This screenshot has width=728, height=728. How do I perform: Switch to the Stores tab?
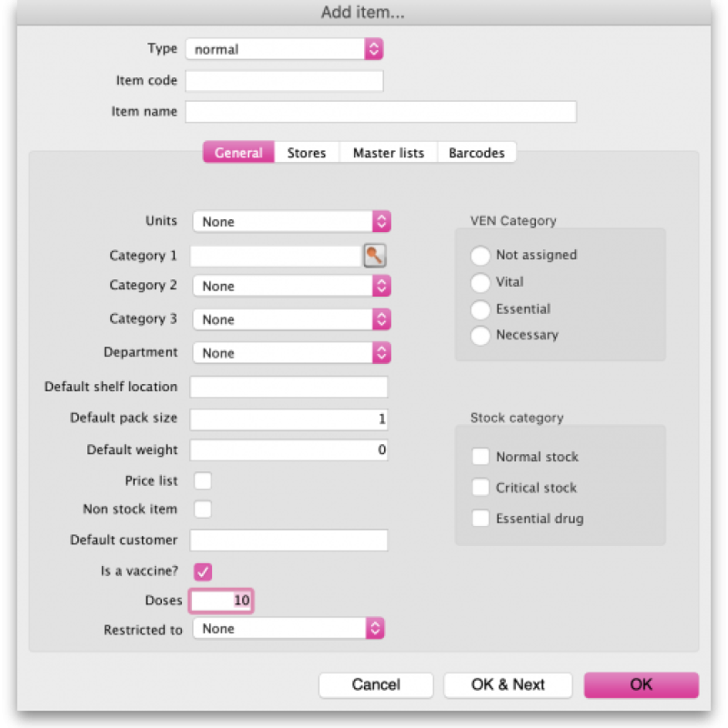click(307, 153)
